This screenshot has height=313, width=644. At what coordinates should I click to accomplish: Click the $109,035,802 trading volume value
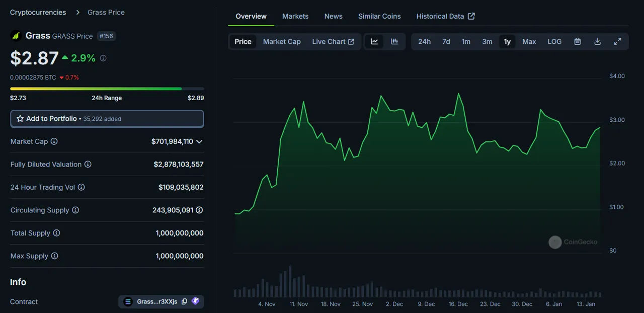181,187
